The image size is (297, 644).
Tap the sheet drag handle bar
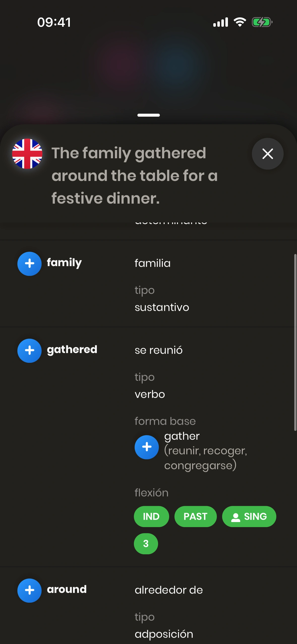coord(148,115)
